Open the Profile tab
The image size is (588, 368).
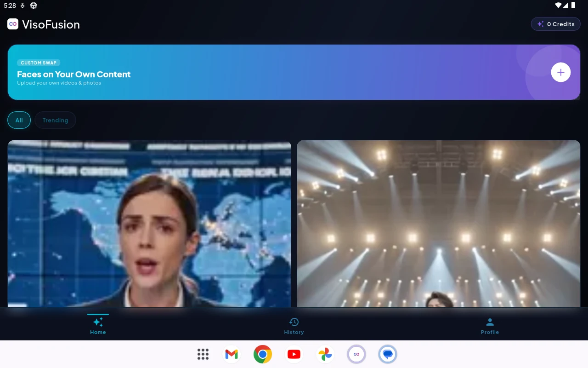point(490,325)
